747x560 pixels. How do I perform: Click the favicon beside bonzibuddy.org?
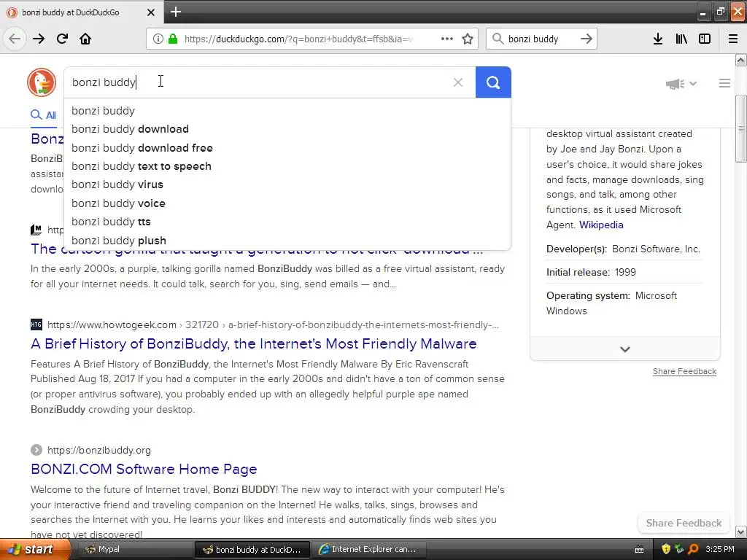pos(36,450)
